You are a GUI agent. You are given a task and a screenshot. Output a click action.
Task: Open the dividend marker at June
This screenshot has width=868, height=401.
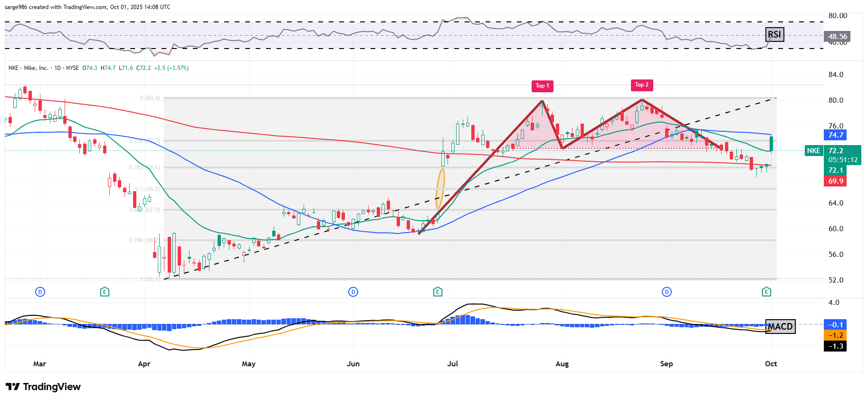coord(353,292)
